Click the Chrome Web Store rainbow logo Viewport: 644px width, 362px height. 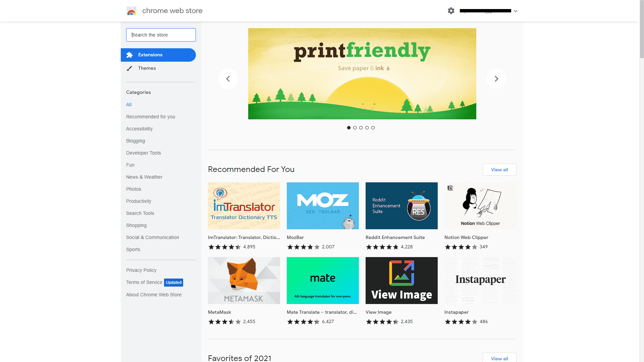point(131,11)
